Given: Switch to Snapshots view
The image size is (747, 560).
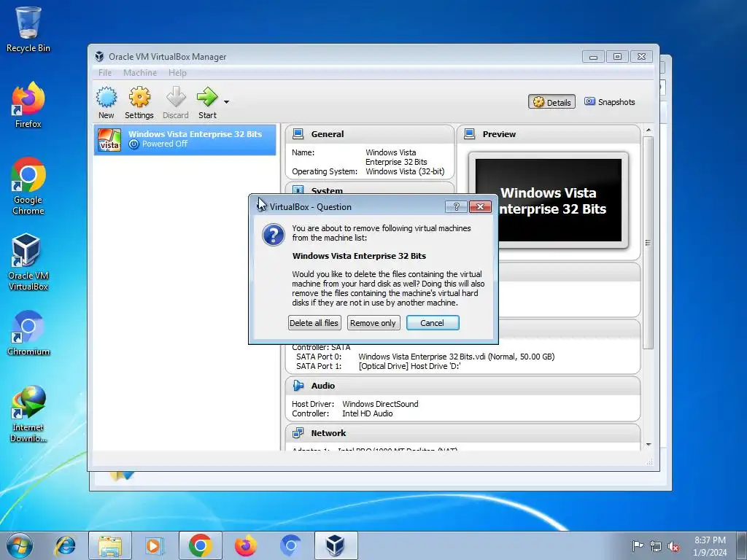Looking at the screenshot, I should click(610, 102).
